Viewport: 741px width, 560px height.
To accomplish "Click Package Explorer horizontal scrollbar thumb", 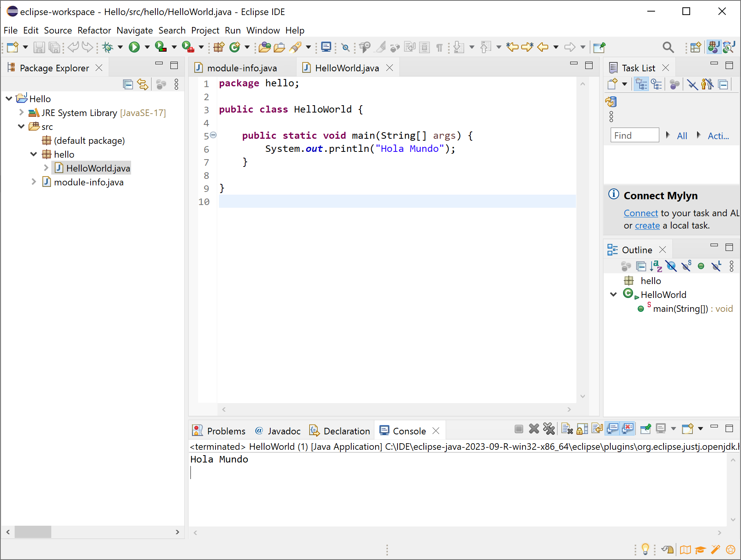I will point(33,532).
